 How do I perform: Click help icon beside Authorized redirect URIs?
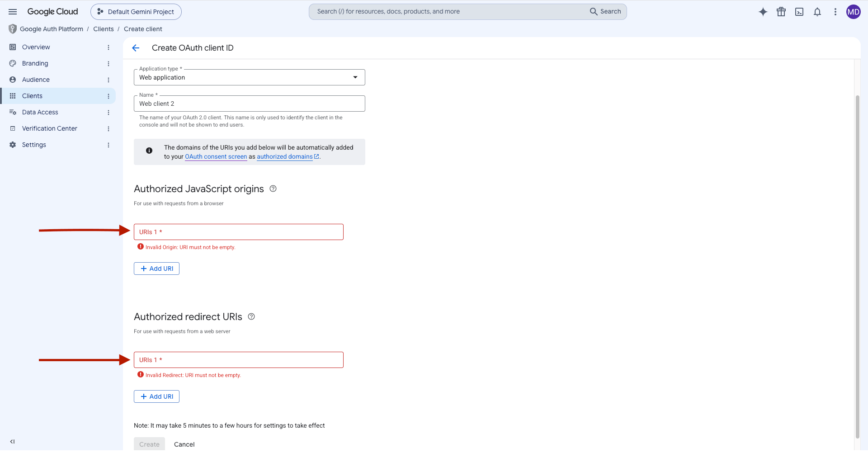click(251, 317)
